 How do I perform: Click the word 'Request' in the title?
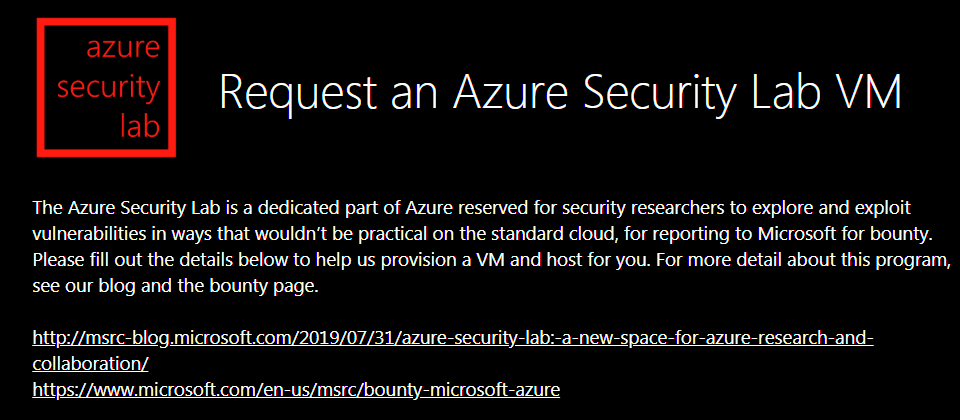pos(298,91)
